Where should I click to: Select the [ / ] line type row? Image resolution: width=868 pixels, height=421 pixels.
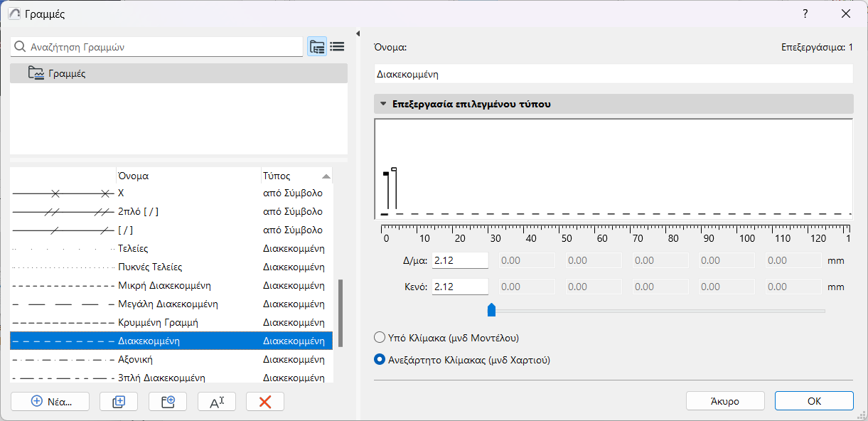pos(171,230)
